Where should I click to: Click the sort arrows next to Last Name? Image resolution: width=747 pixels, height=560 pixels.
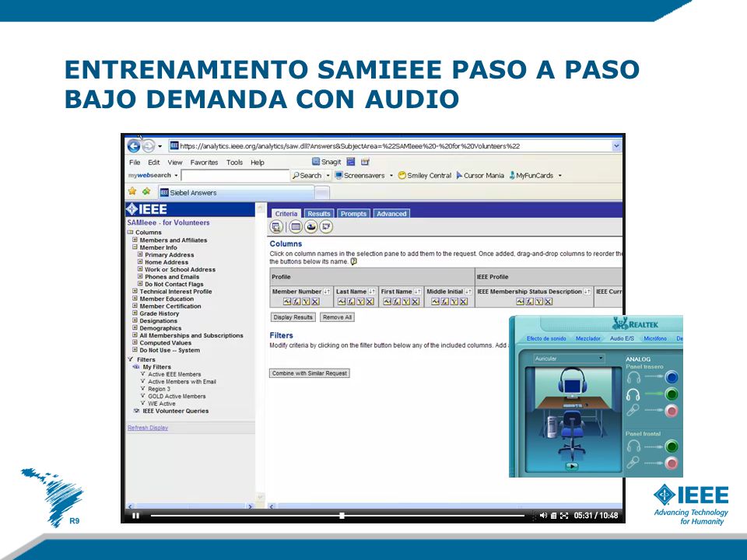point(372,292)
